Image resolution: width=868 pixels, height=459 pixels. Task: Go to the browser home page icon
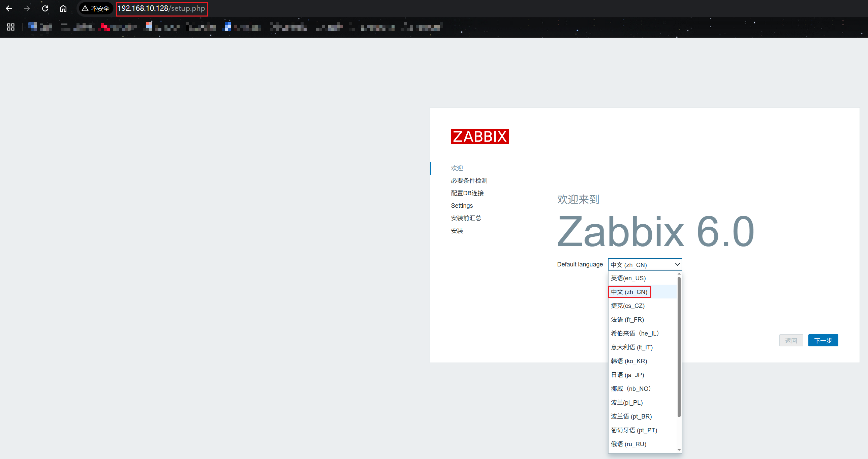[x=63, y=8]
